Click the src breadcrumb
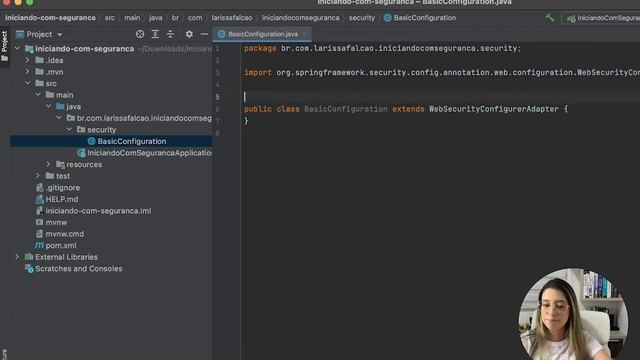640x360 pixels. point(110,18)
